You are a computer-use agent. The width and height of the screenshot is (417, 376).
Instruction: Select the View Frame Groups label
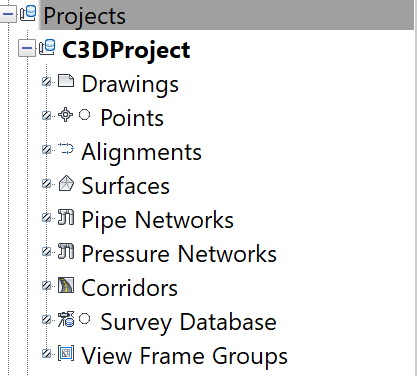point(184,356)
